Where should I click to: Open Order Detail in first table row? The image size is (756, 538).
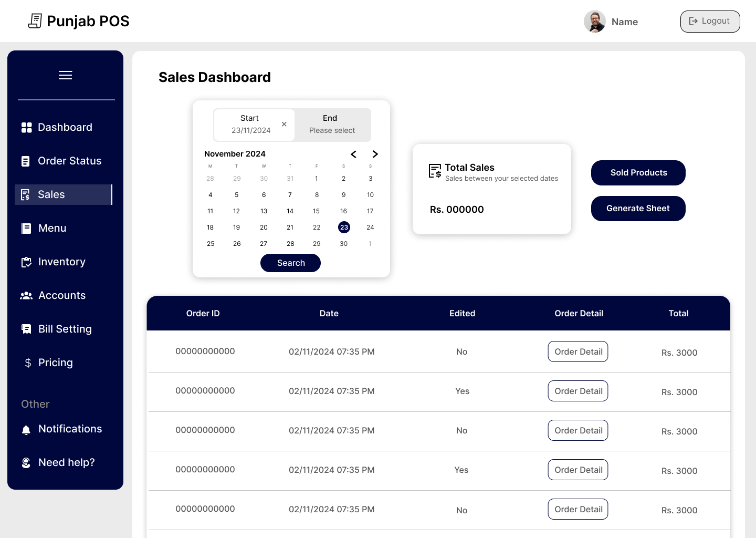[578, 351]
